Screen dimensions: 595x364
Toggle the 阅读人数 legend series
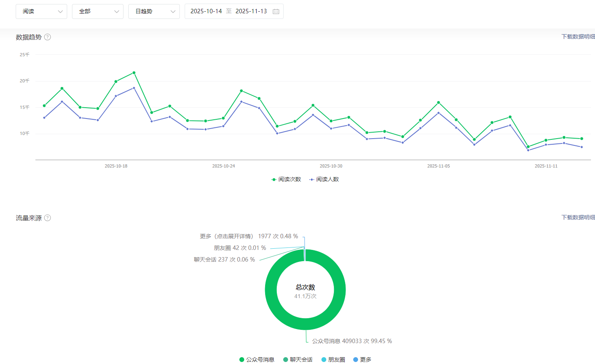[x=324, y=179]
